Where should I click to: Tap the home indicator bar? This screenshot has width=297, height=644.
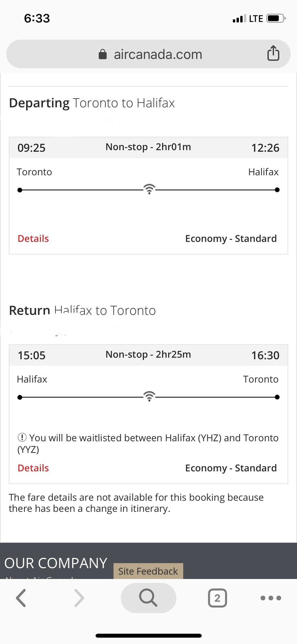pyautogui.click(x=148, y=636)
